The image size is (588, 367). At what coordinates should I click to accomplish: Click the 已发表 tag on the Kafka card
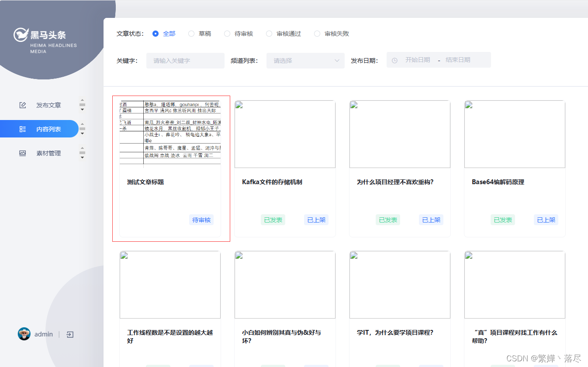click(273, 220)
